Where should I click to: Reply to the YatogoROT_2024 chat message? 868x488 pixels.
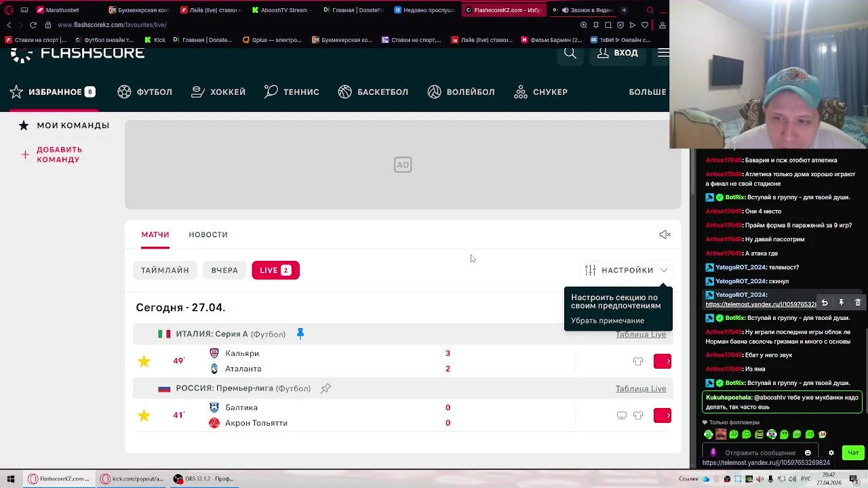tap(825, 303)
